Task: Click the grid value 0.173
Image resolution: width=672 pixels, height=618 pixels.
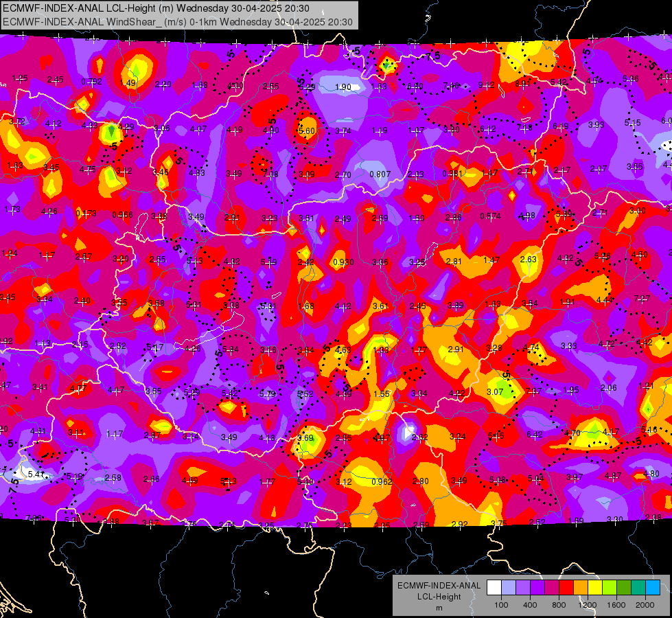Action: 86,213
